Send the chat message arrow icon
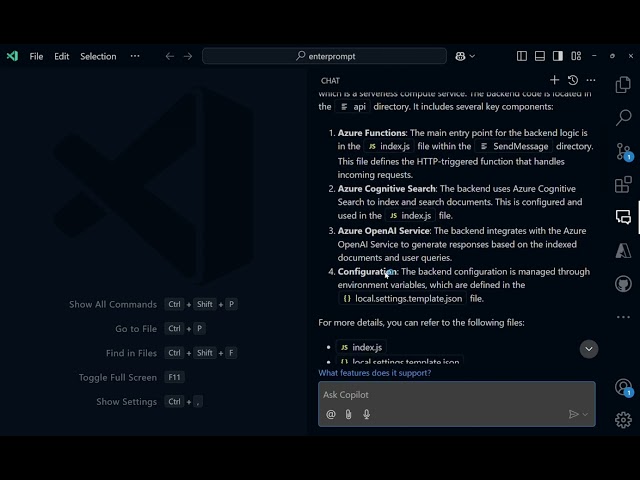Viewport: 640px width, 480px height. click(573, 414)
